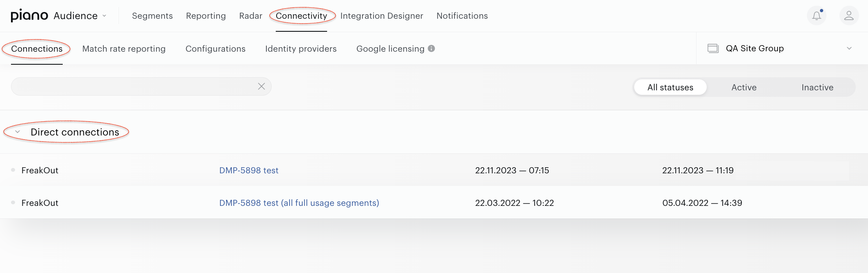Collapse the Direct connections section chevron
The height and width of the screenshot is (273, 868).
[18, 132]
